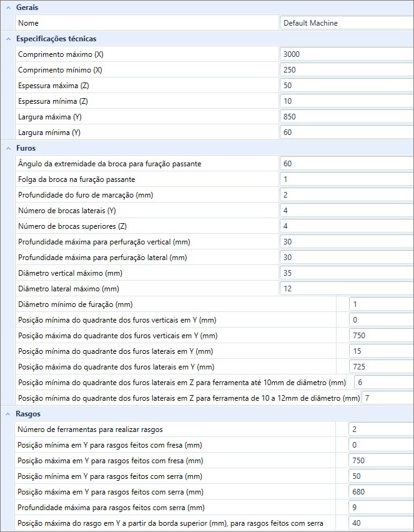This screenshot has height=532, width=414.
Task: Click Z quadrant field for 10 a 12mm tool
Action: pos(388,398)
